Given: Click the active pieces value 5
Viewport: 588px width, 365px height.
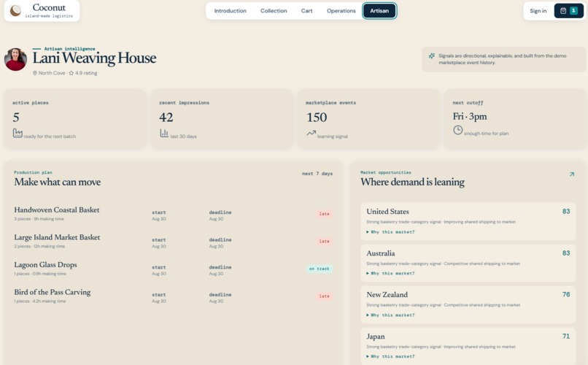Looking at the screenshot, I should 16,118.
